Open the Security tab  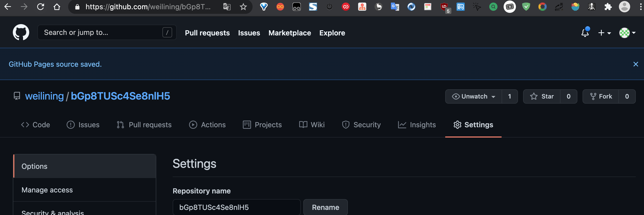[x=361, y=125]
